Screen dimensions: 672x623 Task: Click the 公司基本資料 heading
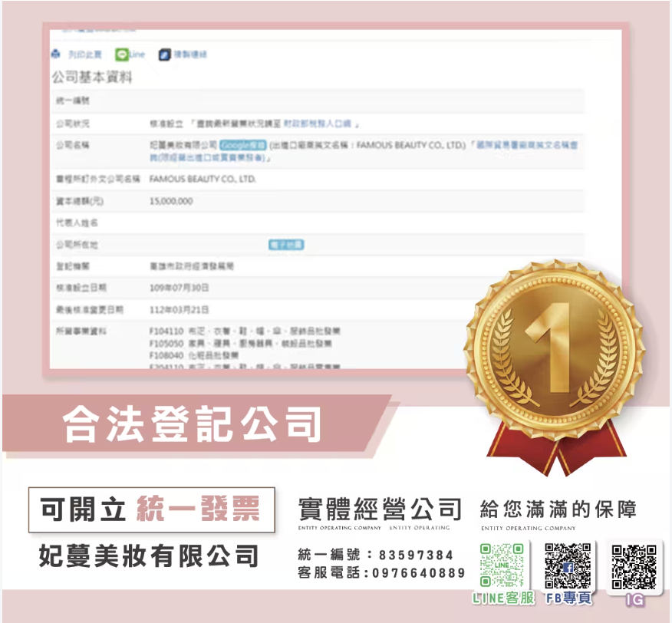tap(91, 77)
